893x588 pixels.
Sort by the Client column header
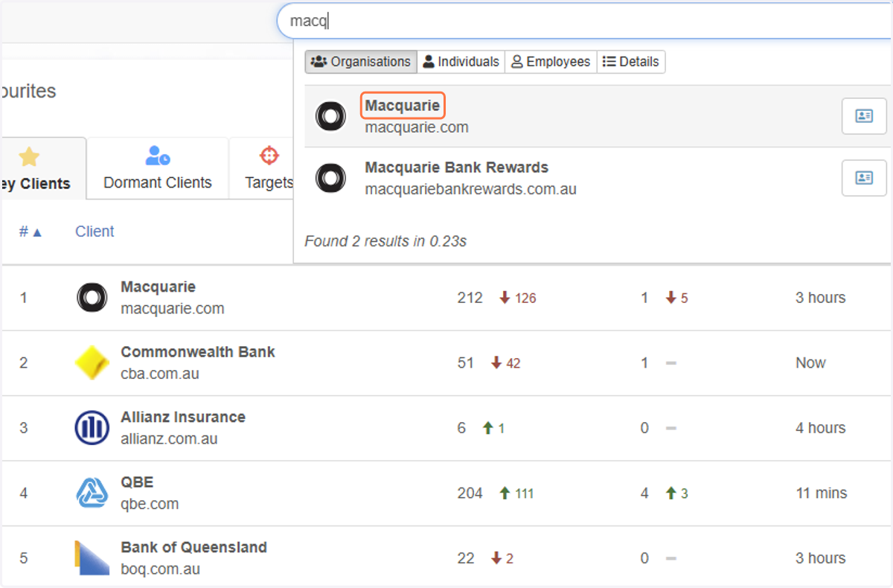pyautogui.click(x=95, y=231)
